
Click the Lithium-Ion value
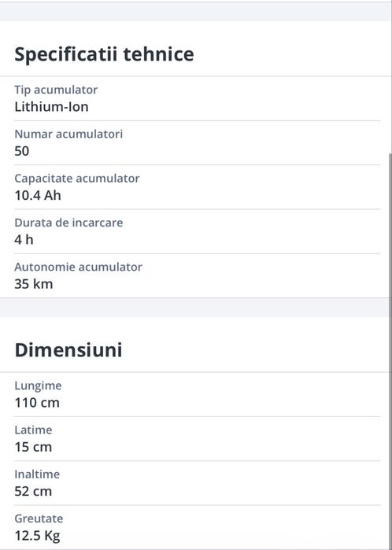pos(51,107)
